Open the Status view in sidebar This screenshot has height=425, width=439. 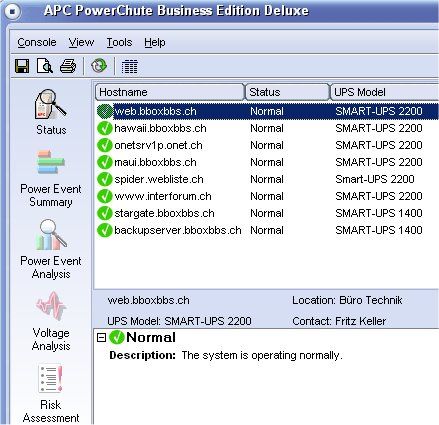(x=51, y=112)
